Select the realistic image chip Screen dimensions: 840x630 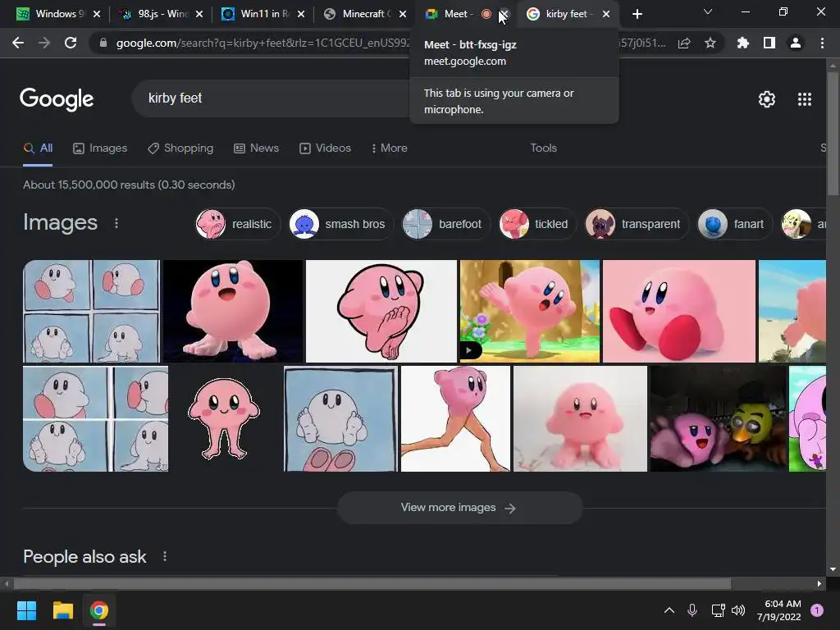click(x=237, y=224)
